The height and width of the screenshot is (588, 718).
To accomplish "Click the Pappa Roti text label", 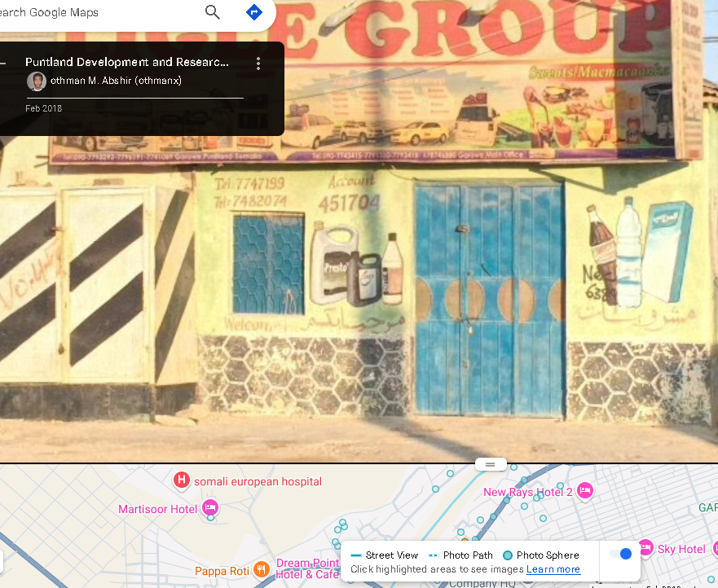I will tap(222, 571).
